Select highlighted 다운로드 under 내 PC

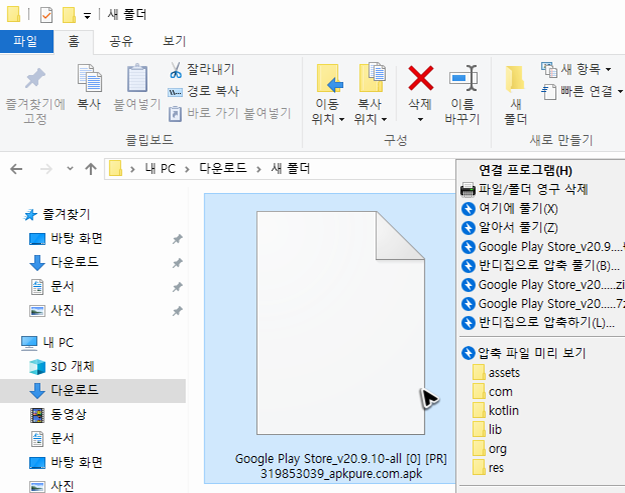coord(92,390)
